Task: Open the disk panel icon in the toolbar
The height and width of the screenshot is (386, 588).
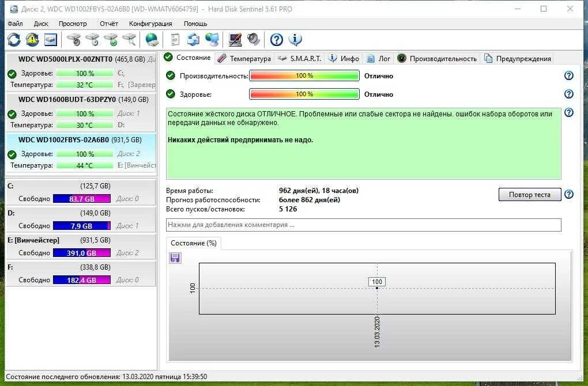Action: tap(51, 39)
